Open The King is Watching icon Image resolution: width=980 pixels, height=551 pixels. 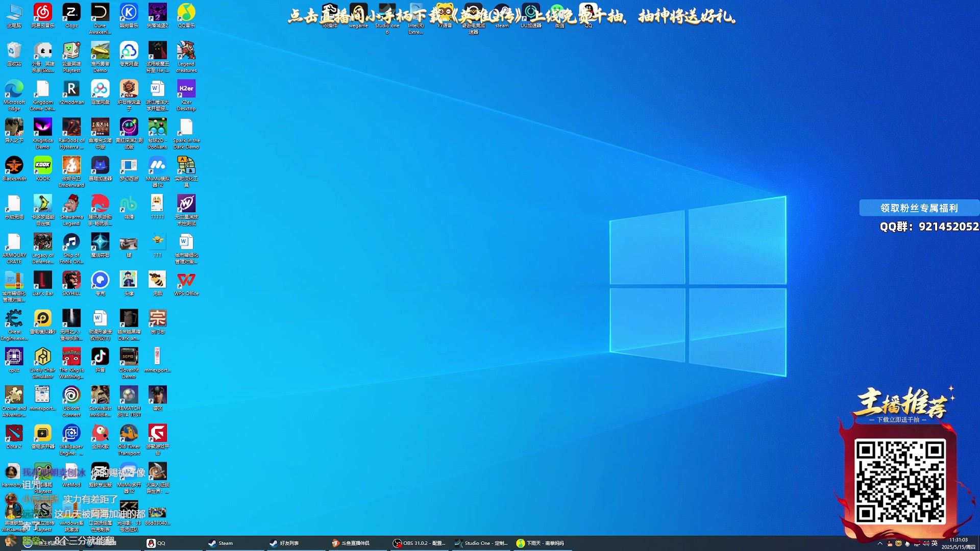[71, 363]
